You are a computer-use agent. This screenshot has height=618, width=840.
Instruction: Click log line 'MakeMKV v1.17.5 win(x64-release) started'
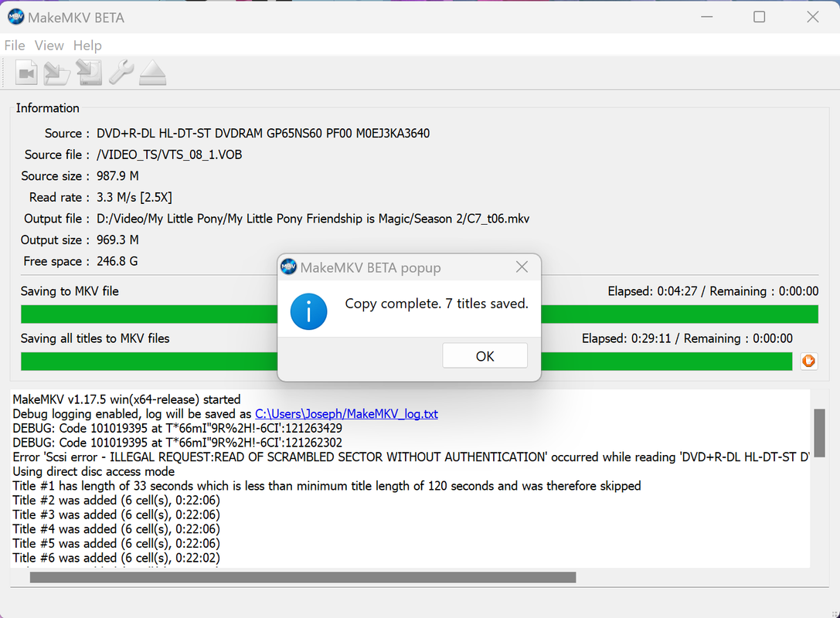tap(127, 399)
